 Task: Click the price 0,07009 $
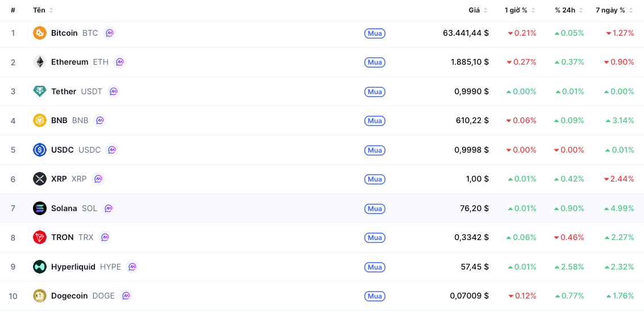pos(470,296)
